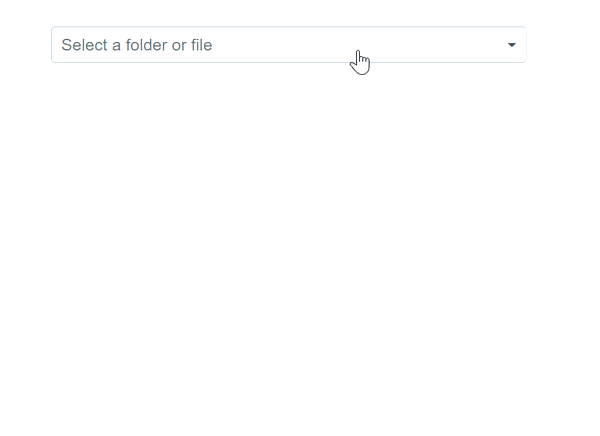
Task: Click the 'Select a folder or file' placeholder text
Action: point(137,45)
